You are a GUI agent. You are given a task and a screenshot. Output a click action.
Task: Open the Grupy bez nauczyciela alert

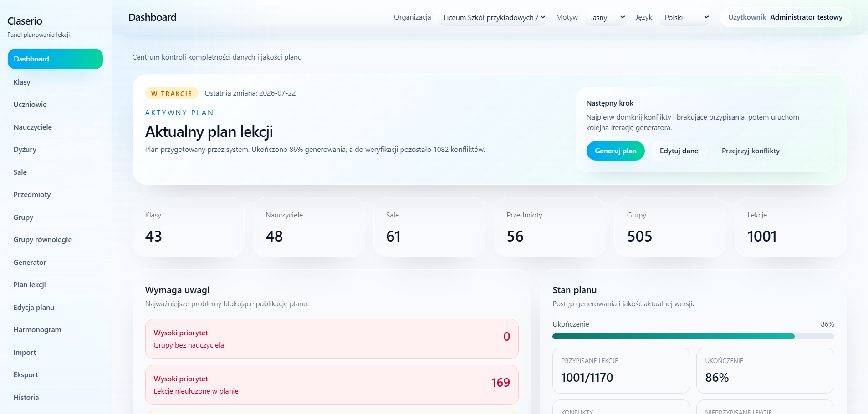click(x=332, y=339)
